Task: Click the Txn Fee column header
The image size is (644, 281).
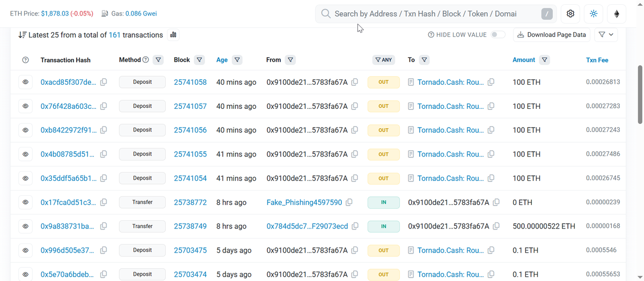Action: [x=597, y=60]
